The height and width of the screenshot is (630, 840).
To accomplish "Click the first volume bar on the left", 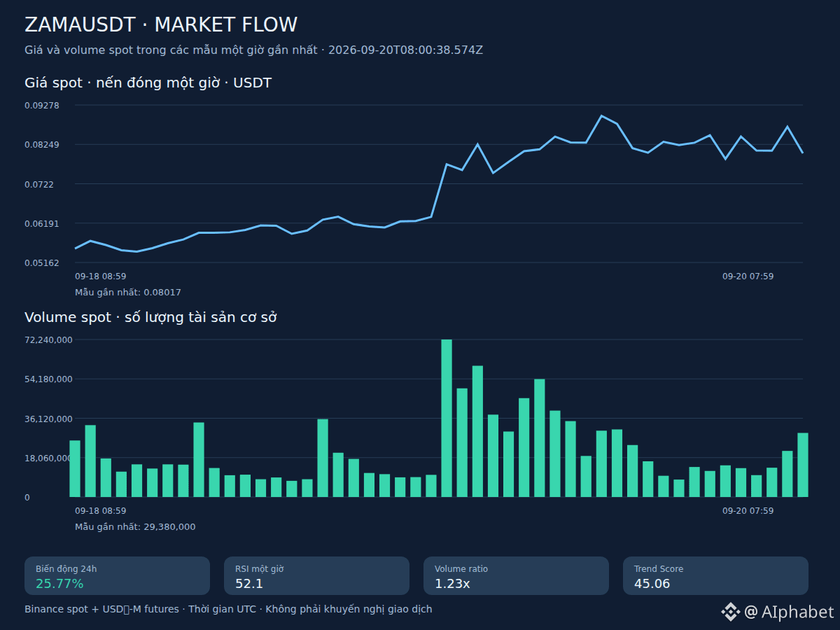I will (75, 469).
